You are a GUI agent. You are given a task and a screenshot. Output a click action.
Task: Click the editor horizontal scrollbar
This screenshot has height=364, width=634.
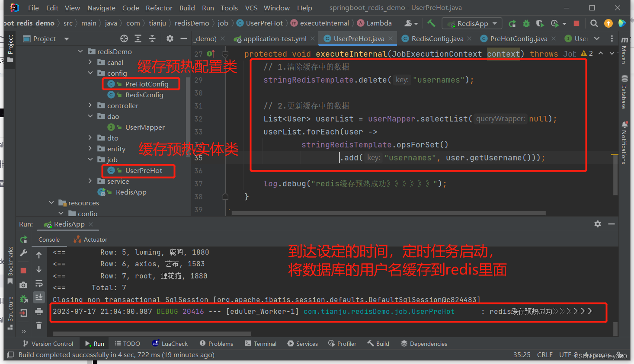[389, 213]
